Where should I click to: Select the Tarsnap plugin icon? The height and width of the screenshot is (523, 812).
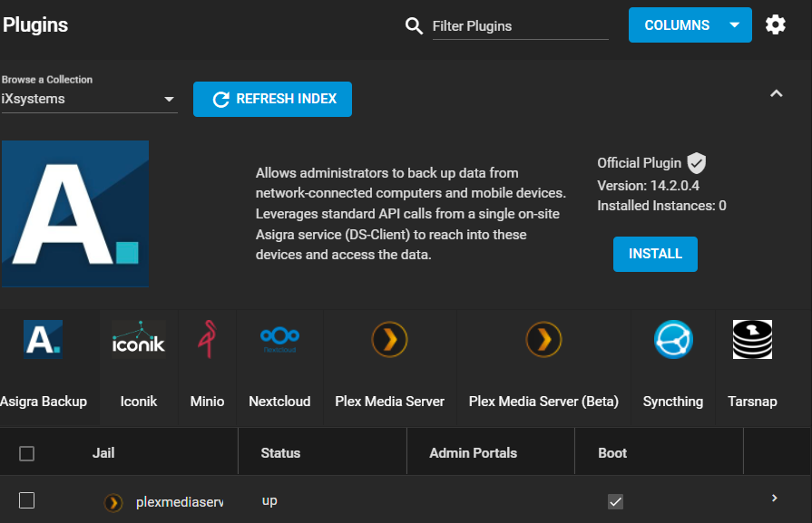tap(752, 339)
